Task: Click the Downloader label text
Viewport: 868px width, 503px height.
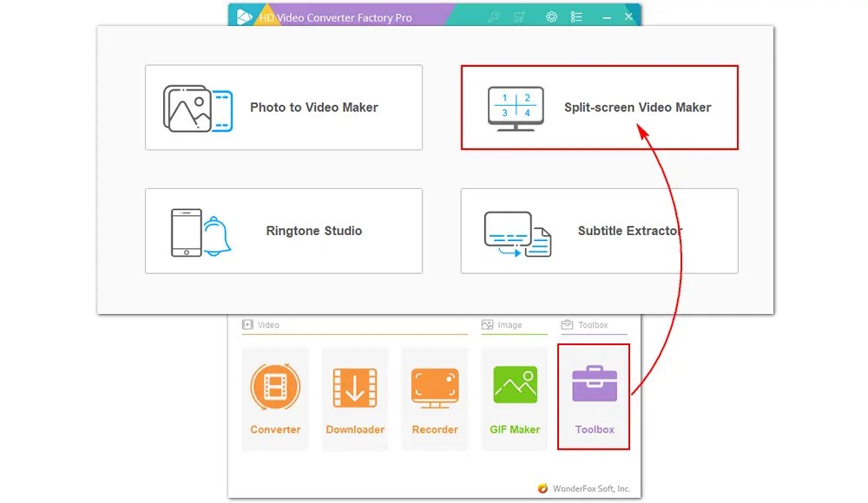Action: pos(355,429)
